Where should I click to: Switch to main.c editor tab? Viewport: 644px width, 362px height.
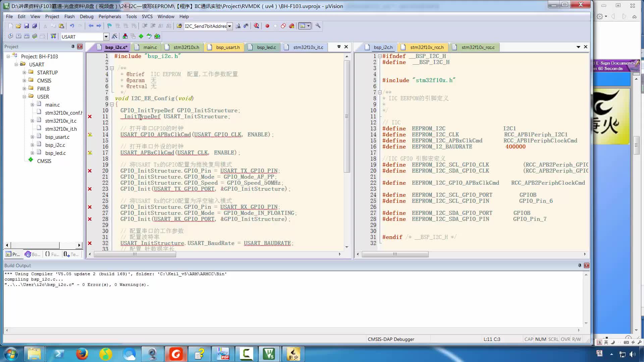pyautogui.click(x=146, y=47)
